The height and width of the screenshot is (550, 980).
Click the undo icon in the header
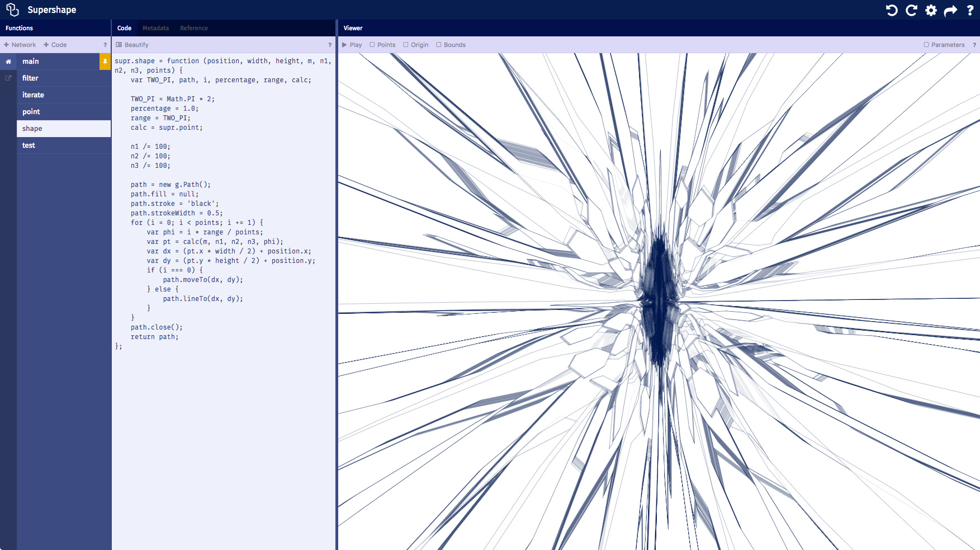point(892,10)
